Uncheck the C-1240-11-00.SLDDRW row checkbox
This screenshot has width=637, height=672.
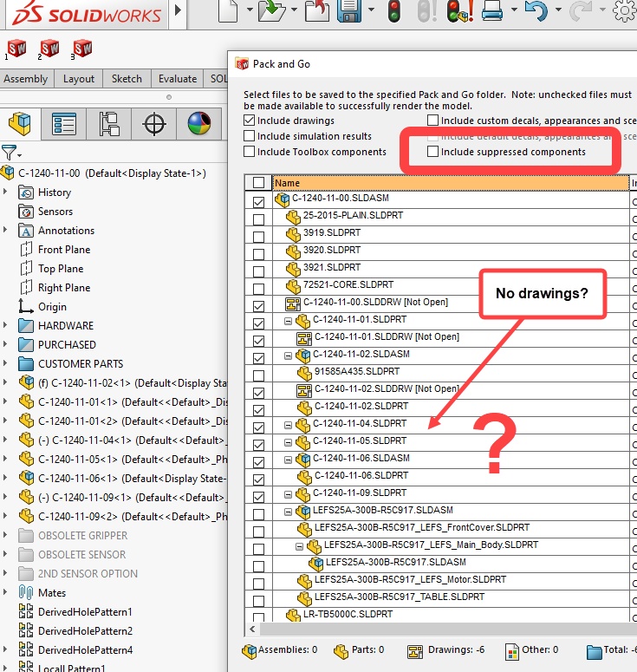(258, 306)
